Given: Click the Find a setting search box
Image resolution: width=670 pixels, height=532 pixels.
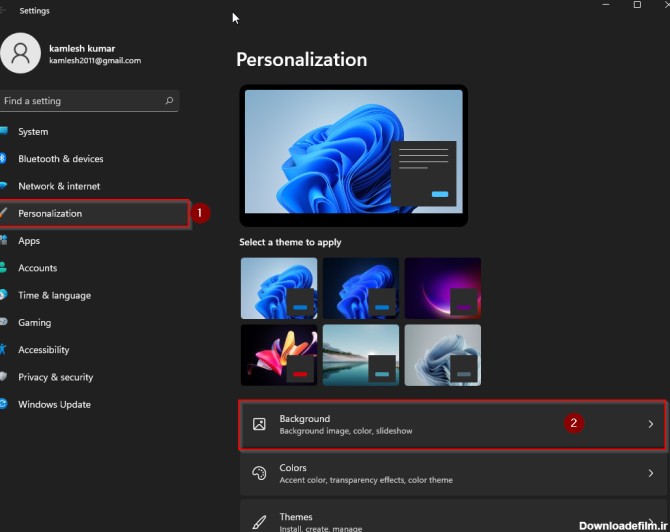Looking at the screenshot, I should pyautogui.click(x=89, y=101).
